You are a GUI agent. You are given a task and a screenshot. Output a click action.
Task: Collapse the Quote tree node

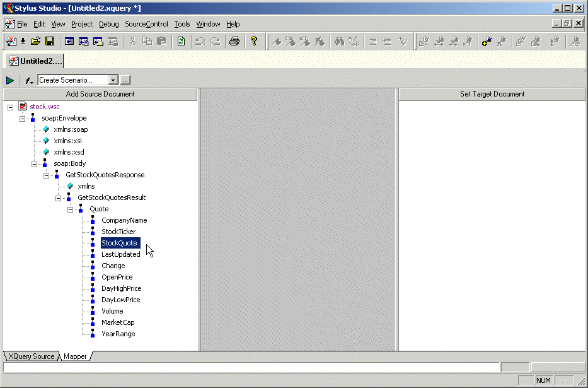click(71, 209)
